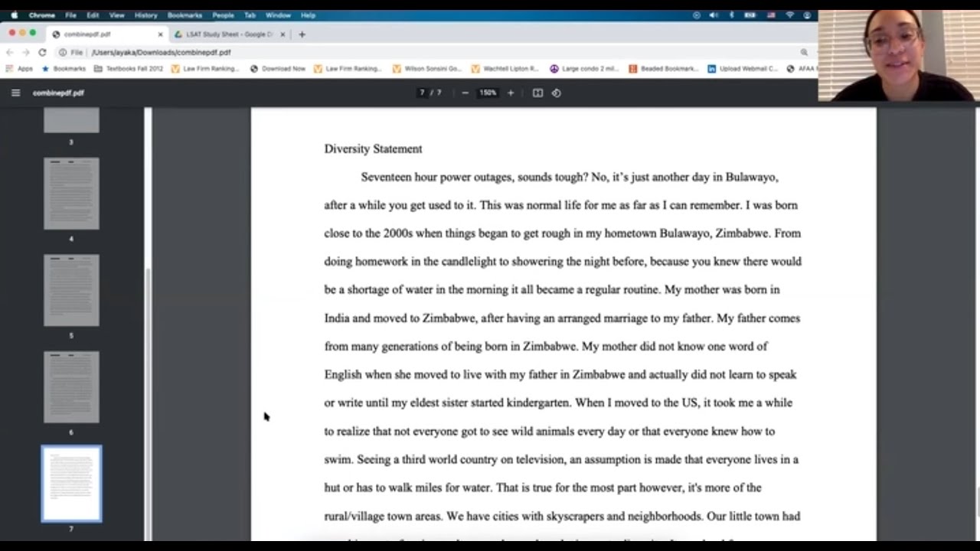
Task: Click the Diversity Statement heading
Action: 373,148
